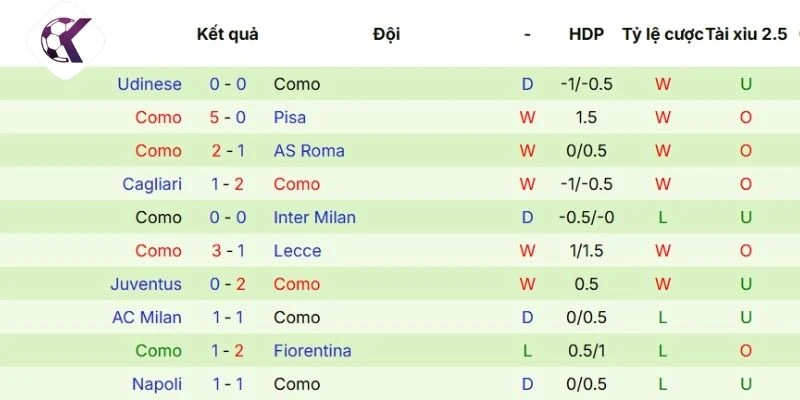Open the Fiorentina team link
This screenshot has width=800, height=400.
click(x=312, y=351)
